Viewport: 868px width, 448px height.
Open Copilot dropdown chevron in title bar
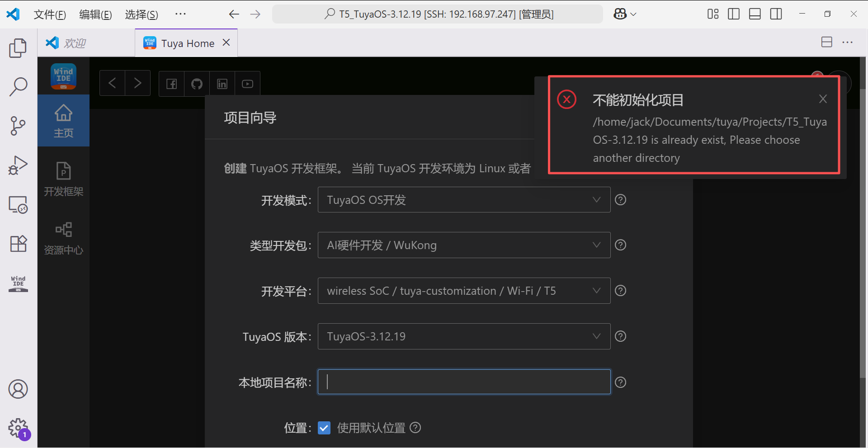[x=633, y=14]
